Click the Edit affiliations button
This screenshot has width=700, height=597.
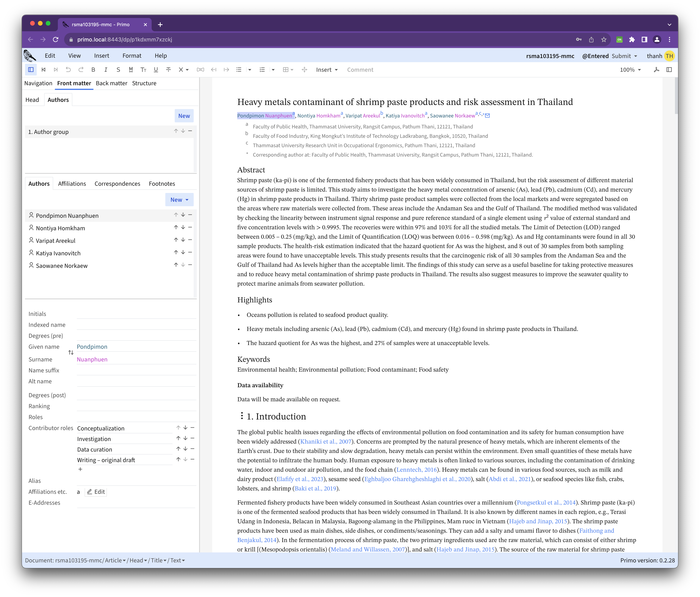click(x=96, y=492)
